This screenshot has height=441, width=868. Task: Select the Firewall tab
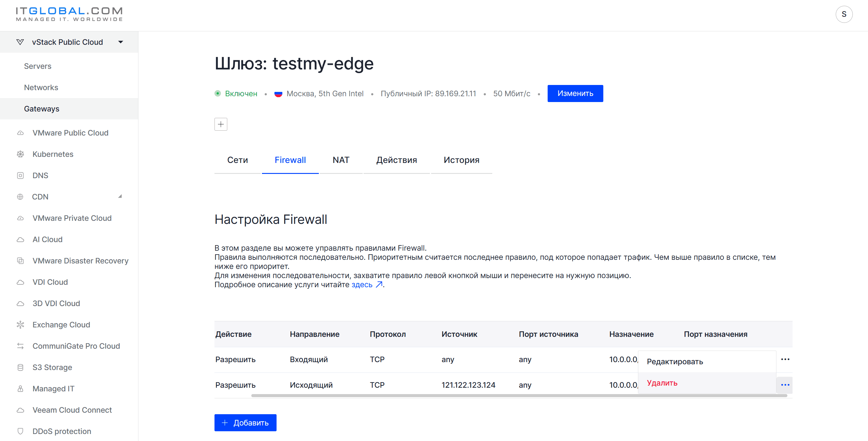290,160
